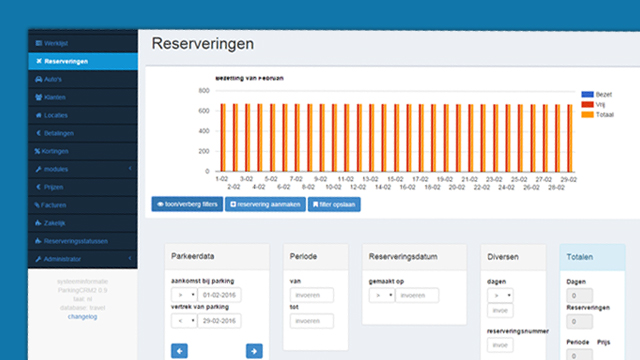Click the Reserveringen page heading
Image resolution: width=640 pixels, height=360 pixels.
(x=203, y=44)
